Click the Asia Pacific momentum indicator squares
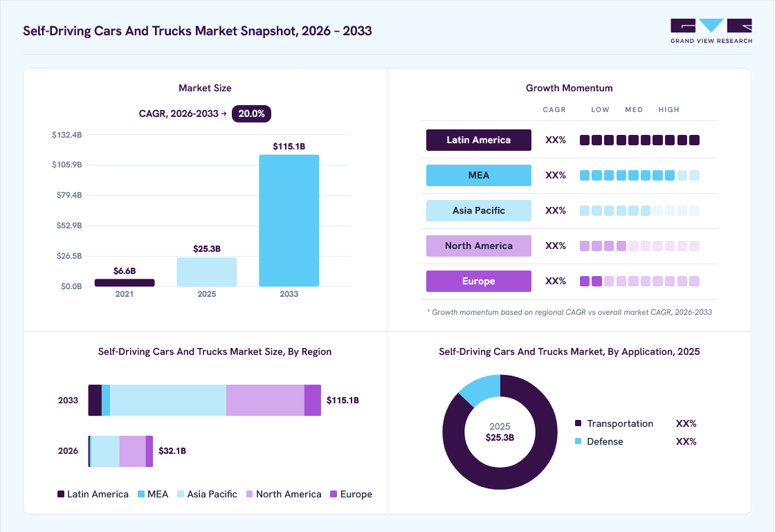This screenshot has height=532, width=775. [639, 210]
